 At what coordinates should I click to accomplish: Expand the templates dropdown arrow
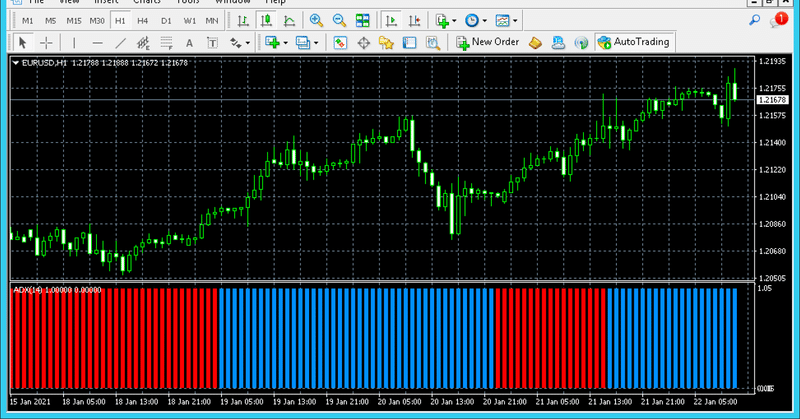[515, 21]
